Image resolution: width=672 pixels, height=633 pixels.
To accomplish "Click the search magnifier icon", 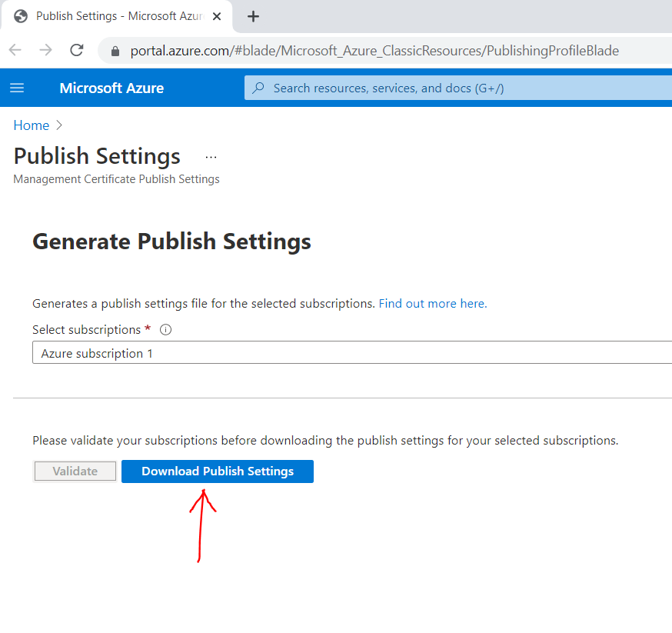I will click(258, 88).
